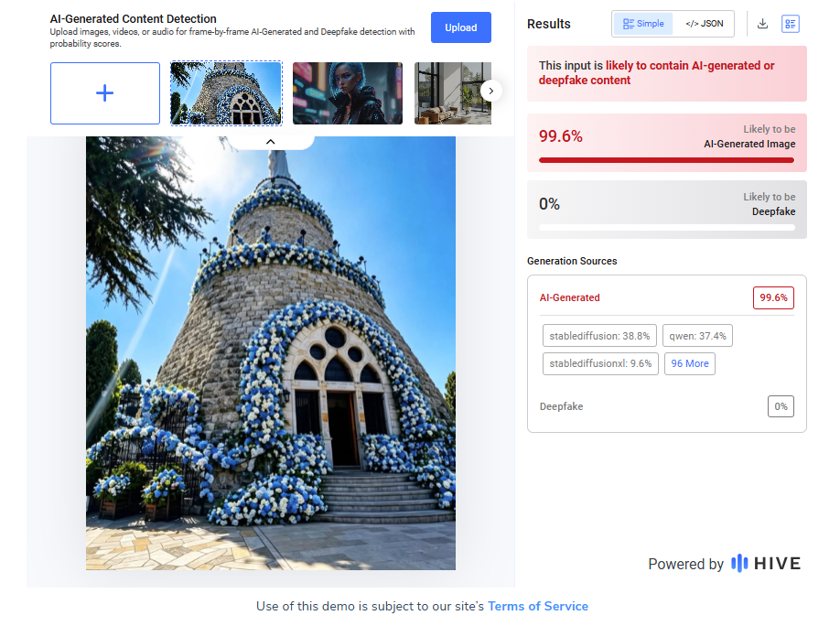The width and height of the screenshot is (840, 626).
Task: Click the AI-Generated 99.6% score badge
Action: (773, 297)
